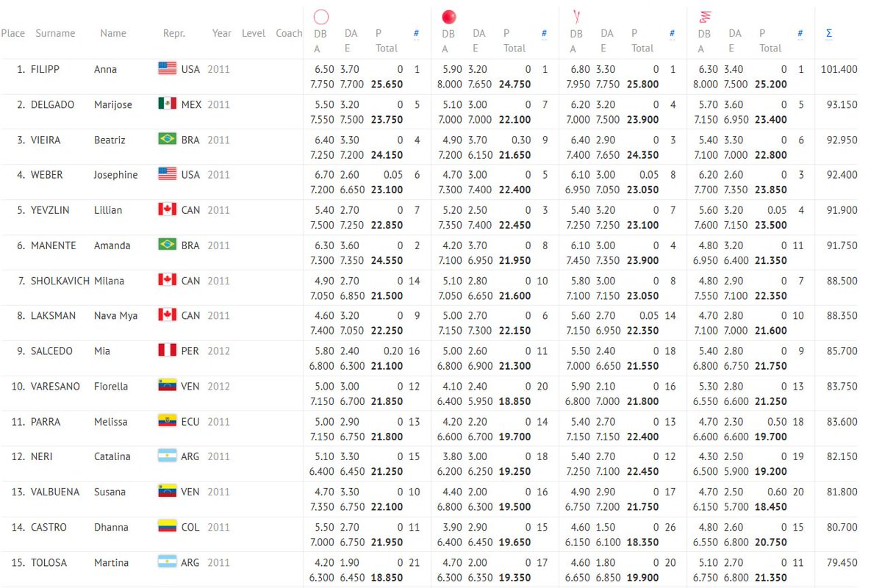This screenshot has height=588, width=882.
Task: Click the clubs apparatus icon
Action: point(576,16)
